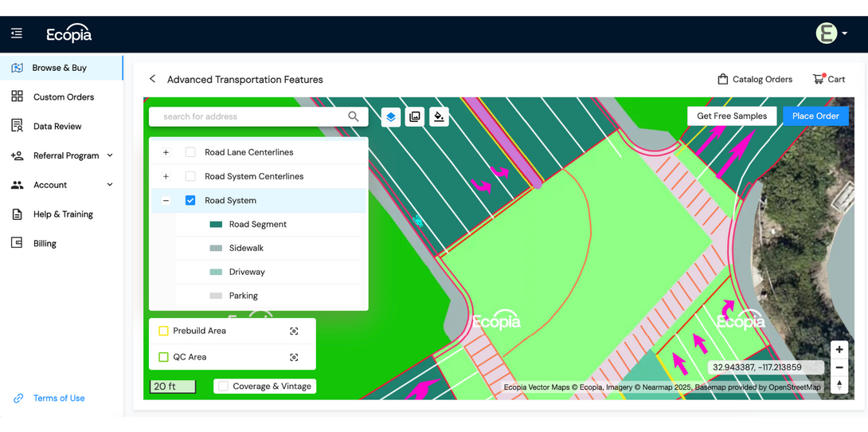
Task: Zoom to Prebuild Area with focus icon
Action: pos(294,332)
